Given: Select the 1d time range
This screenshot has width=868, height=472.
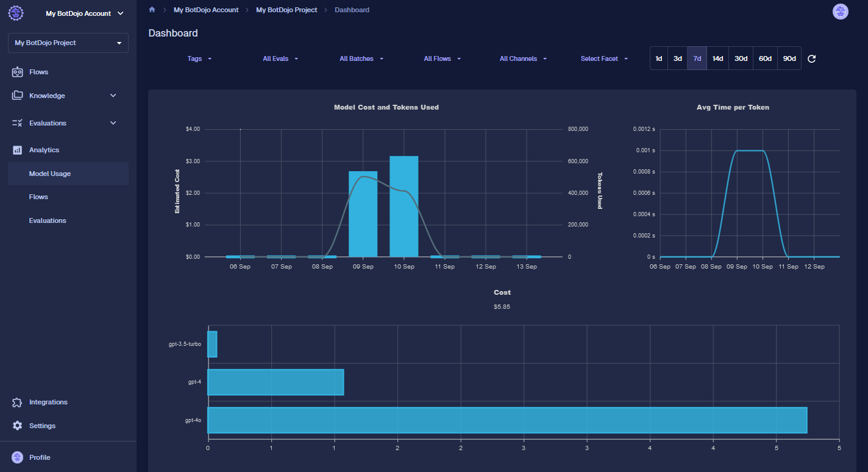Looking at the screenshot, I should click(659, 58).
